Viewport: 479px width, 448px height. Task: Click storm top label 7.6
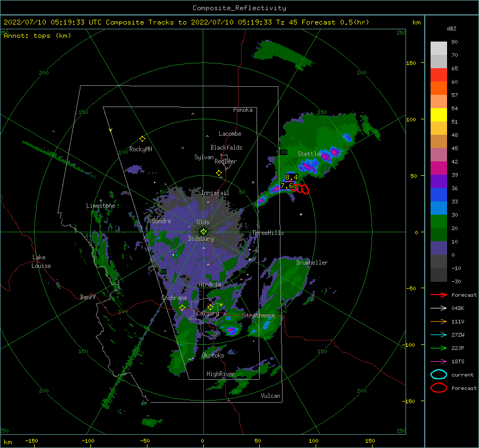[287, 186]
